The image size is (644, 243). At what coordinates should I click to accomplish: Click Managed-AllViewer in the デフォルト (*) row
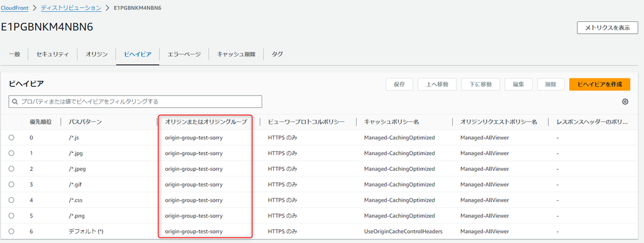(x=485, y=231)
